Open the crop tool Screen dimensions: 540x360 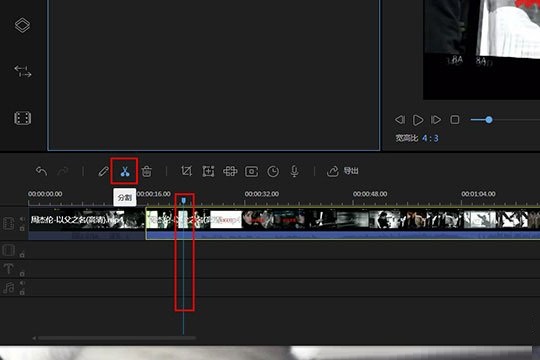click(186, 171)
